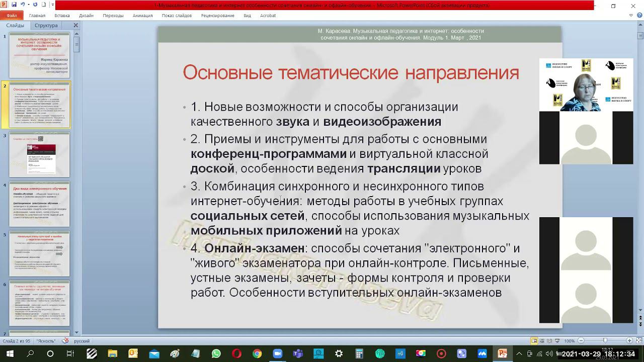The image size is (644, 362).
Task: Click the zoom out minus button
Action: coord(581,341)
